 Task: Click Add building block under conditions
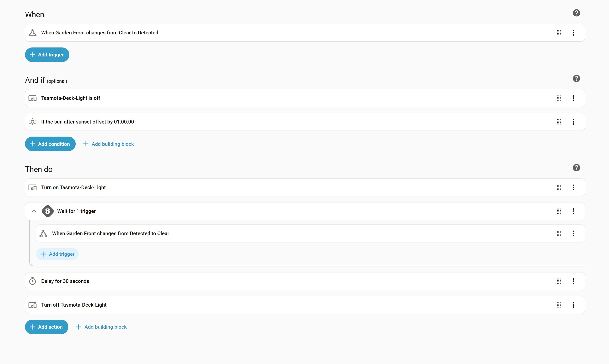(109, 144)
